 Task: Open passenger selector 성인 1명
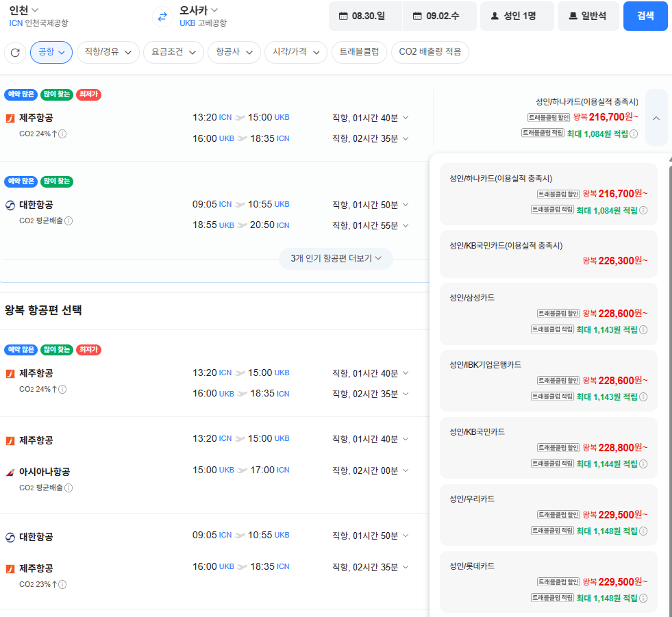tap(517, 16)
